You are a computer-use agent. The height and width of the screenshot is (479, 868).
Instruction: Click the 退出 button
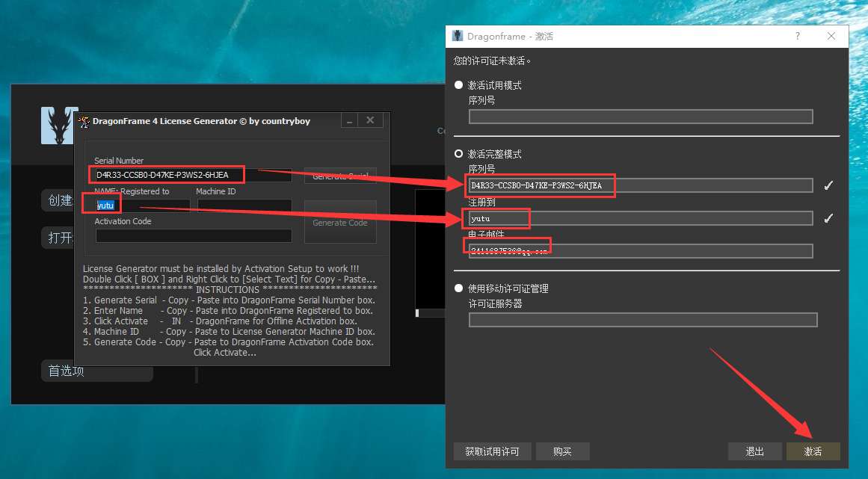coord(755,451)
